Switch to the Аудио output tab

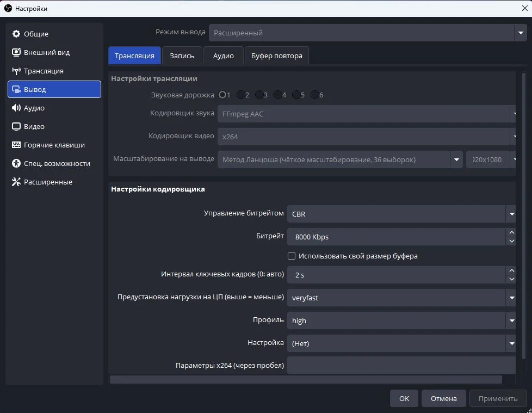click(x=223, y=56)
